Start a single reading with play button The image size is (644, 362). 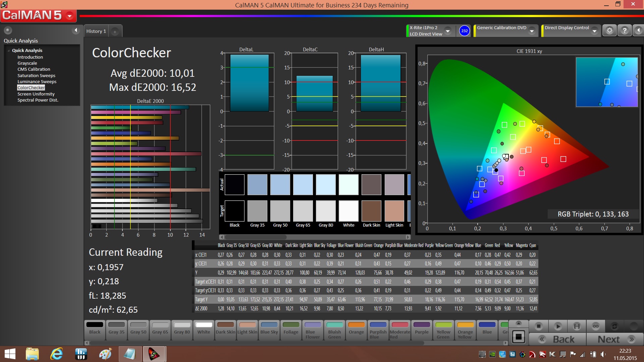click(x=558, y=326)
